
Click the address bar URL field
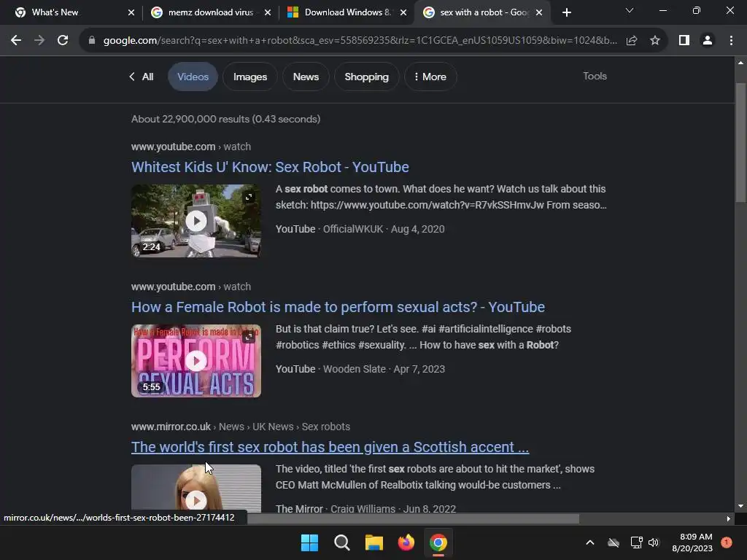360,41
